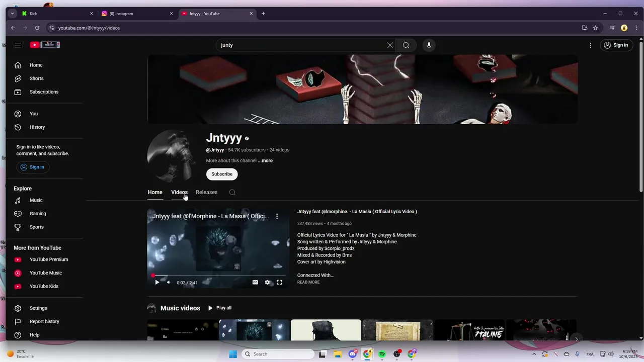Screen dimensions: 644x362
Task: Select the channel Home tab
Action: tap(155, 193)
